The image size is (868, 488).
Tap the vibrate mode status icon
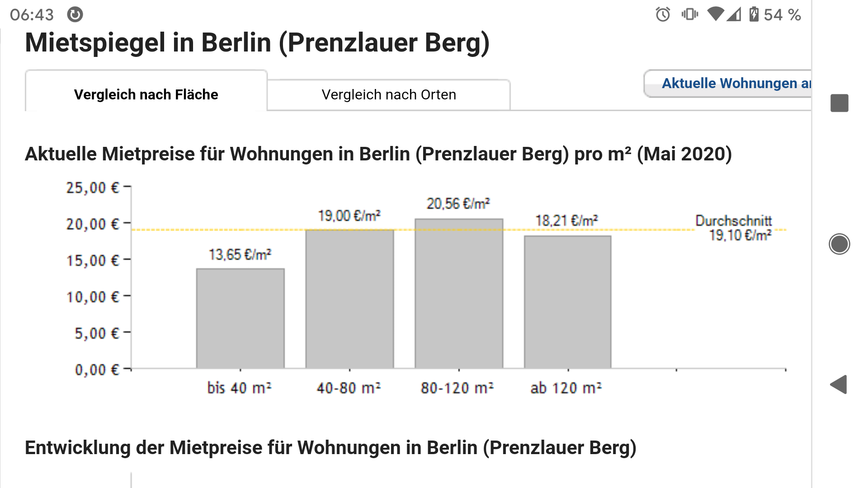pos(690,14)
